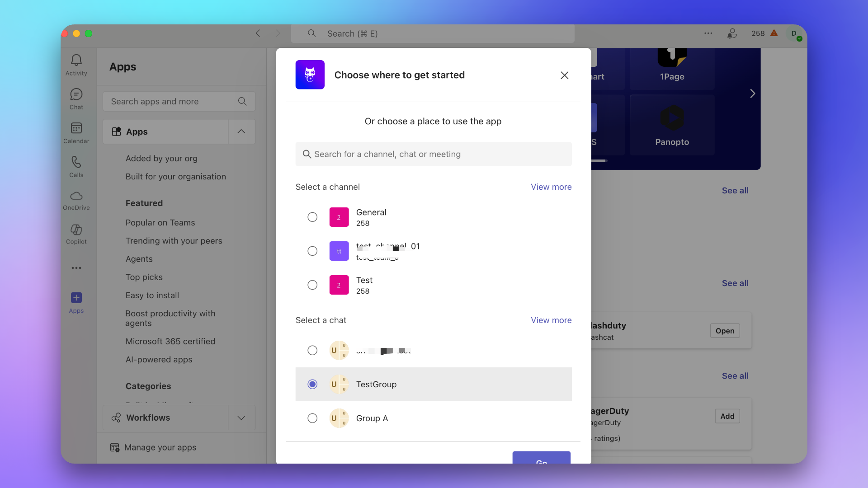Click View more next to Select a channel
Image resolution: width=868 pixels, height=488 pixels.
(x=551, y=187)
